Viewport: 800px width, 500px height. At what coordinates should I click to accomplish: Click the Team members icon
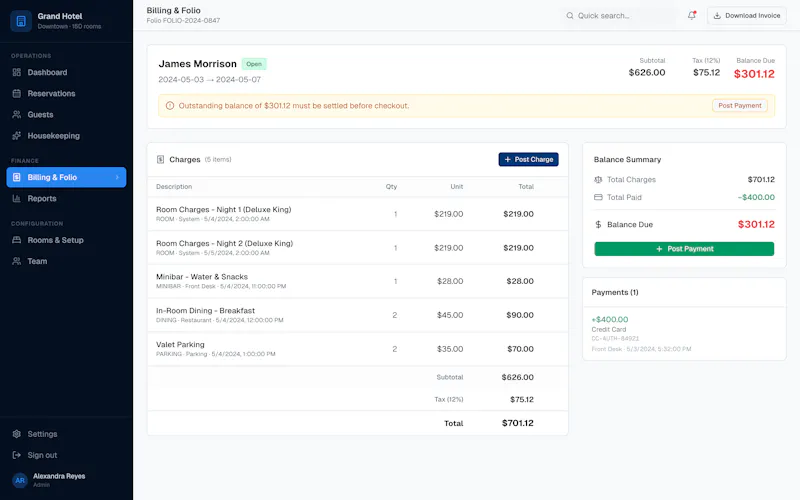(x=17, y=261)
